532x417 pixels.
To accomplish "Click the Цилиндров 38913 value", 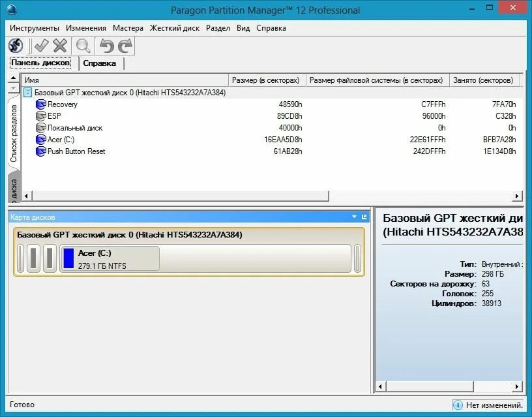I will [x=492, y=303].
